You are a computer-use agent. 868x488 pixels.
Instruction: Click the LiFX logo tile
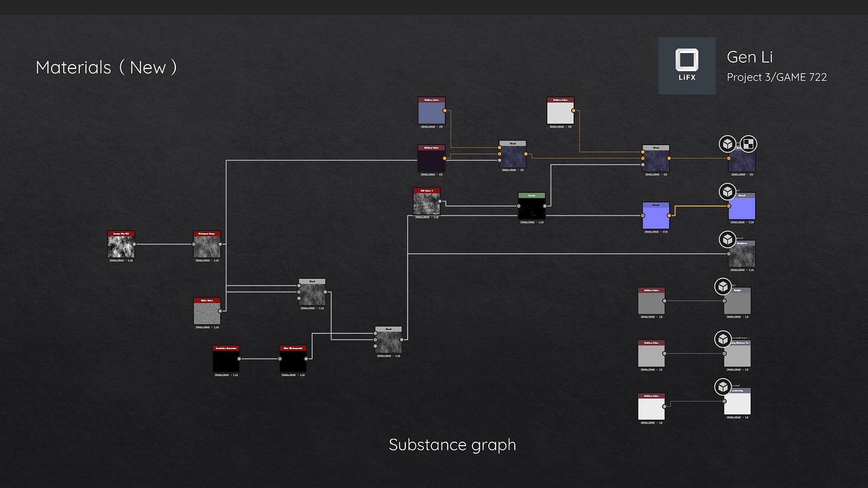pyautogui.click(x=687, y=66)
